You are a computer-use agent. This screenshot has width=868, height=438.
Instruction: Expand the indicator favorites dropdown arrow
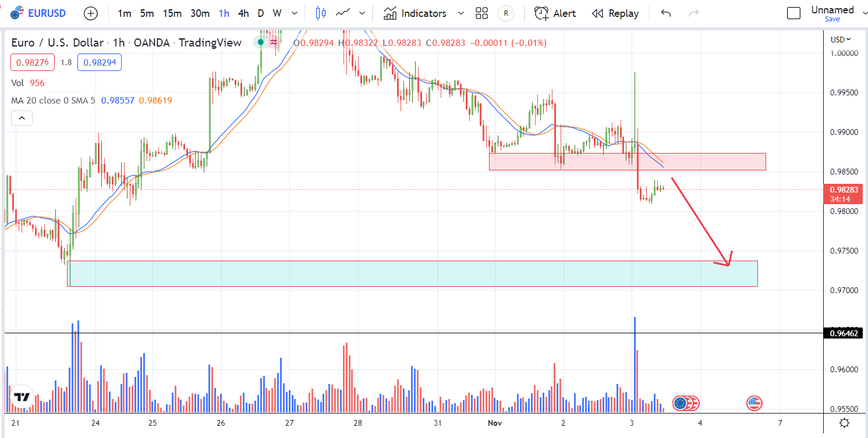tap(461, 13)
